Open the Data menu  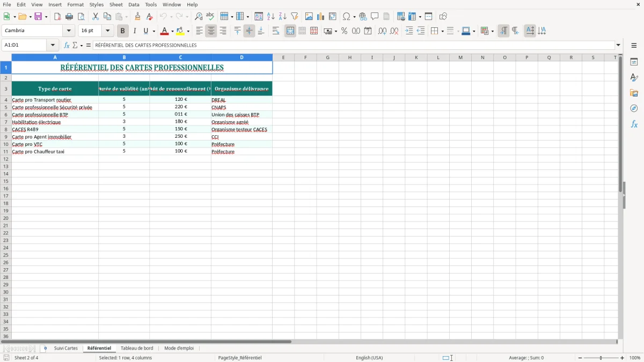point(134,4)
